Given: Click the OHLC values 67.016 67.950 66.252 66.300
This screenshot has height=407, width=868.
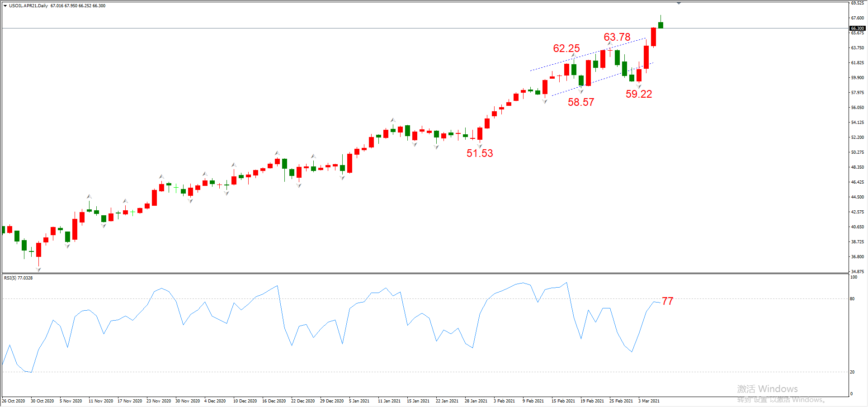Looking at the screenshot, I should (78, 6).
